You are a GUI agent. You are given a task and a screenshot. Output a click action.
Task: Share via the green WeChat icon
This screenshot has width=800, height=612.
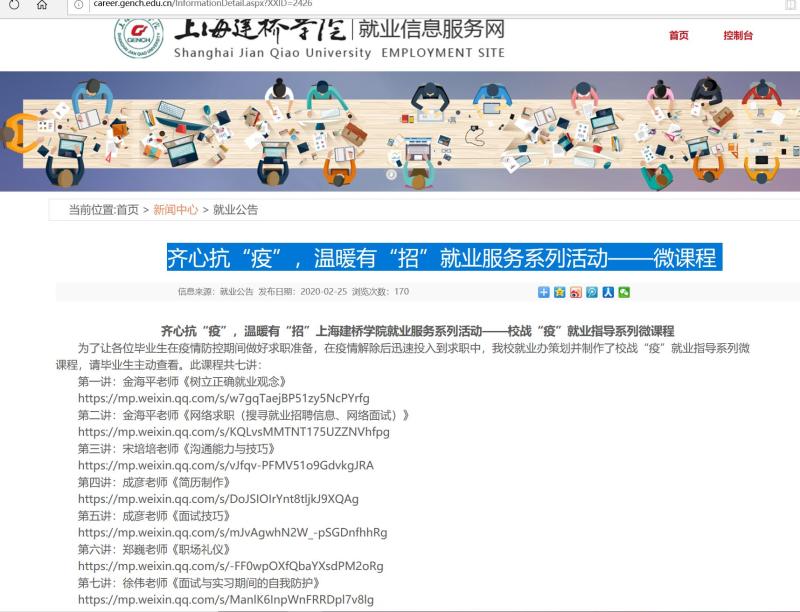624,292
